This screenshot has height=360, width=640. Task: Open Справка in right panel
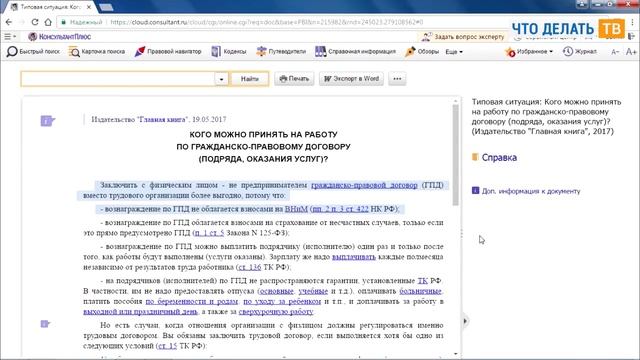pyautogui.click(x=499, y=158)
